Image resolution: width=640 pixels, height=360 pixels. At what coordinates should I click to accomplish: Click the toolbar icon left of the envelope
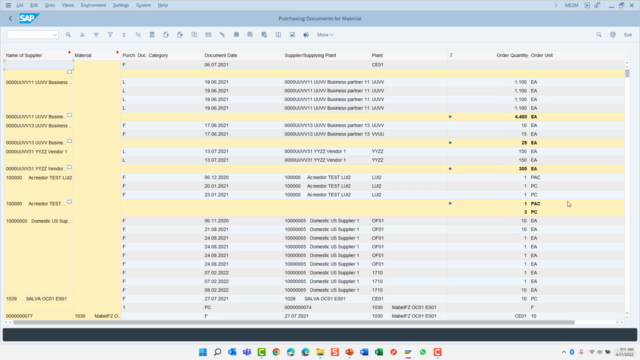tap(194, 35)
